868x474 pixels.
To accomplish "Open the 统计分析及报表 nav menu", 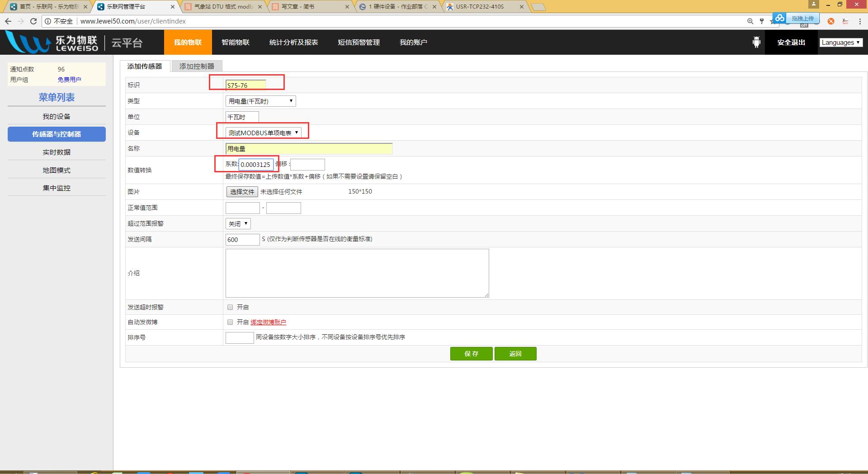I will 294,42.
